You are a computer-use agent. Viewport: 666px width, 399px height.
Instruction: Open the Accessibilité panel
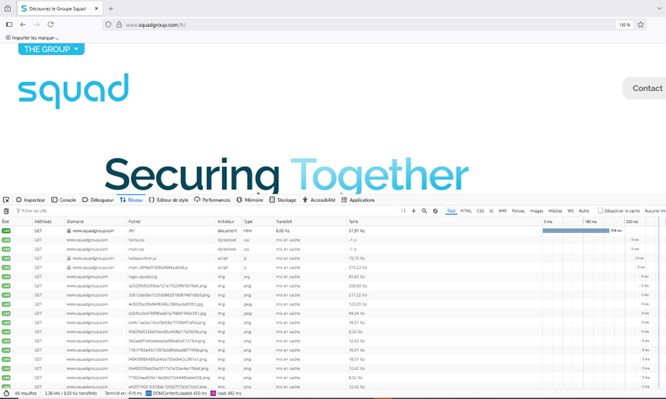[319, 200]
